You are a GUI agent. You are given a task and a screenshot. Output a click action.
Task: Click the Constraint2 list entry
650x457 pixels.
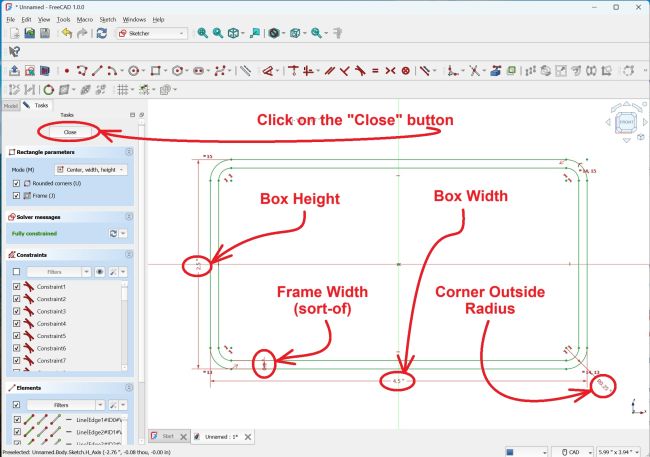51,299
